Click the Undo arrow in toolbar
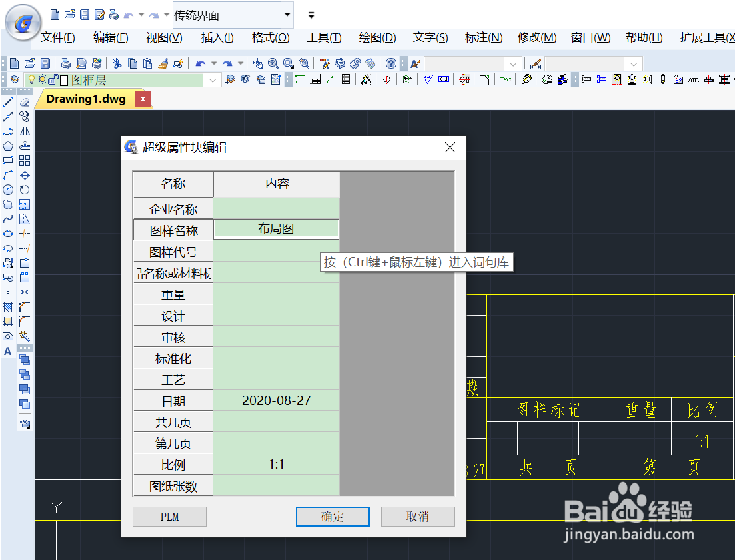 click(201, 63)
